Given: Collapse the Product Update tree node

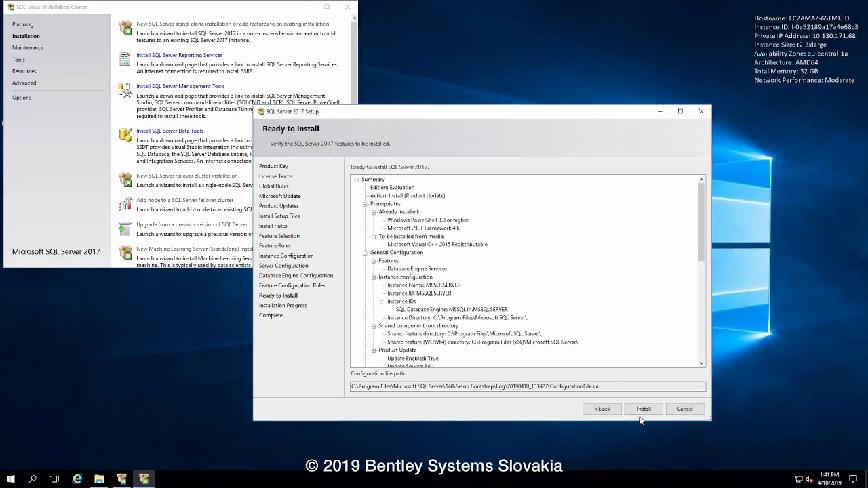Looking at the screenshot, I should (373, 350).
